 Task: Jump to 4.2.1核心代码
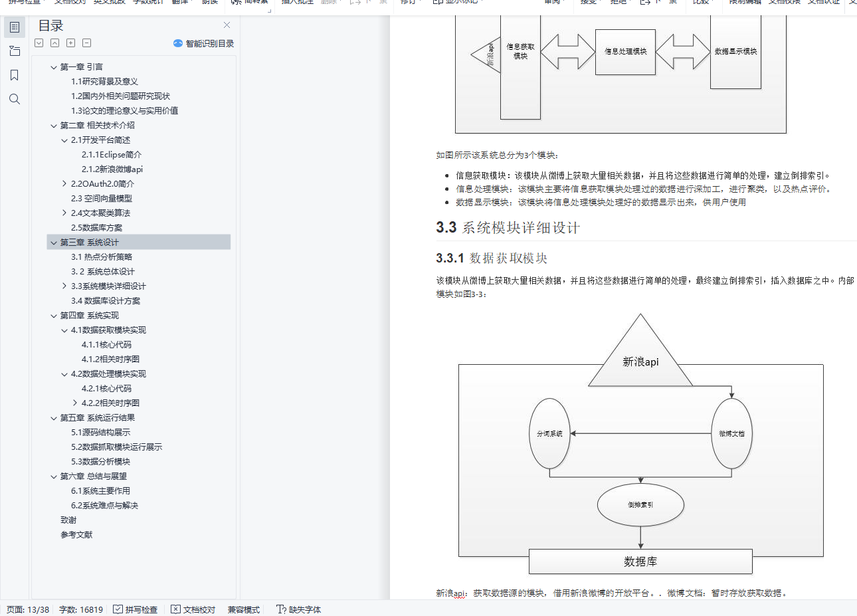(106, 389)
